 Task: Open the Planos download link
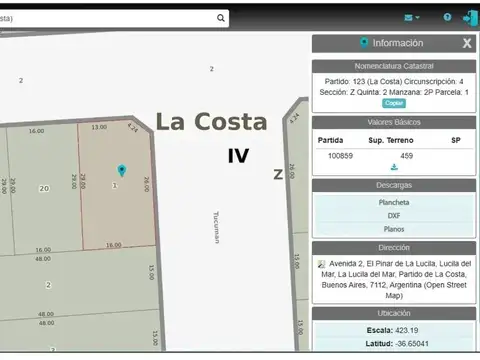click(x=394, y=229)
